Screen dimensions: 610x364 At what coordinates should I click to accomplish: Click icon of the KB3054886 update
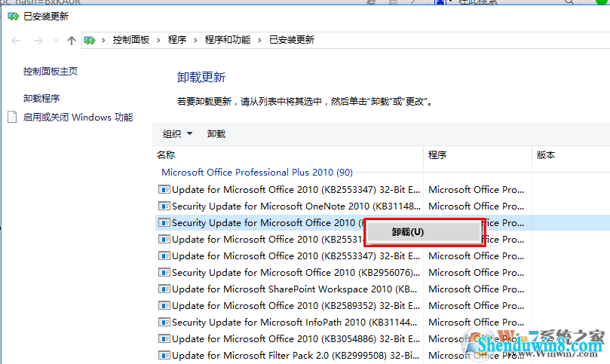(164, 338)
